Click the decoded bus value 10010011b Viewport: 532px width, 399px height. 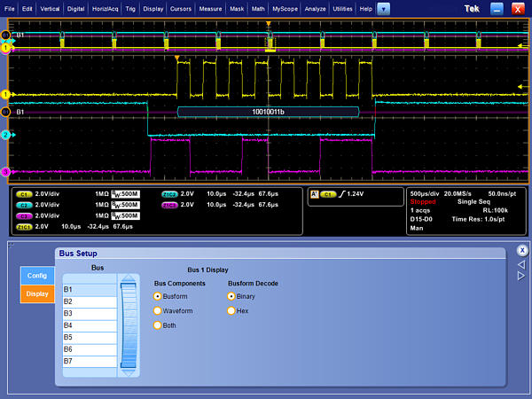[x=268, y=113]
